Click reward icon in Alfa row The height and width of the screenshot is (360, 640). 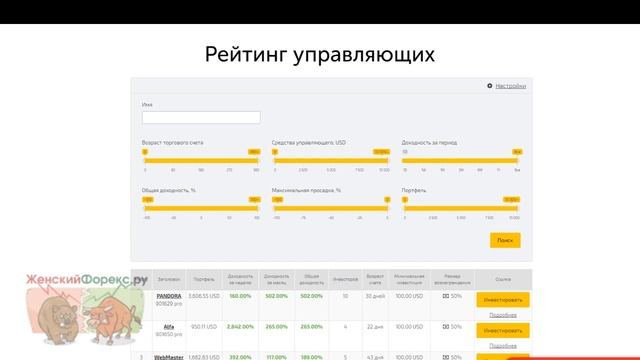[x=446, y=327]
